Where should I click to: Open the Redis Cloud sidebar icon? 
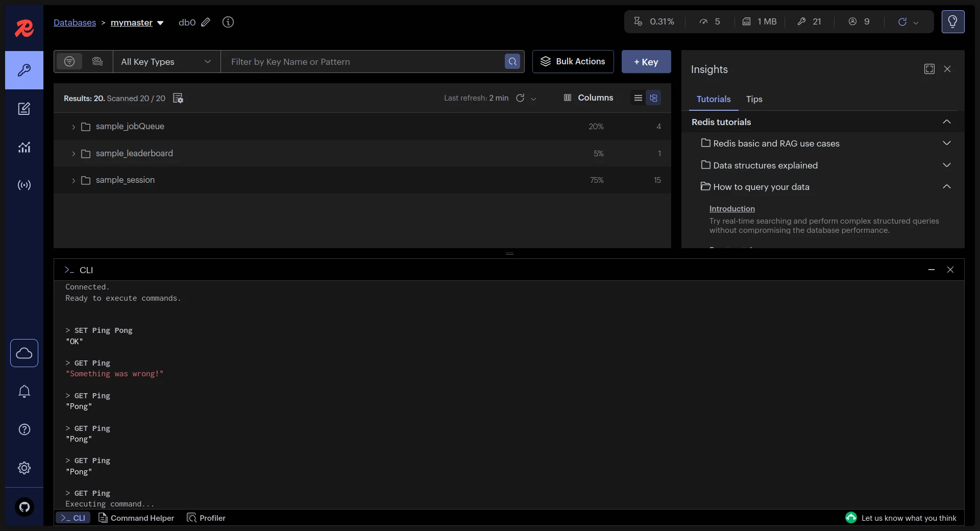click(24, 353)
